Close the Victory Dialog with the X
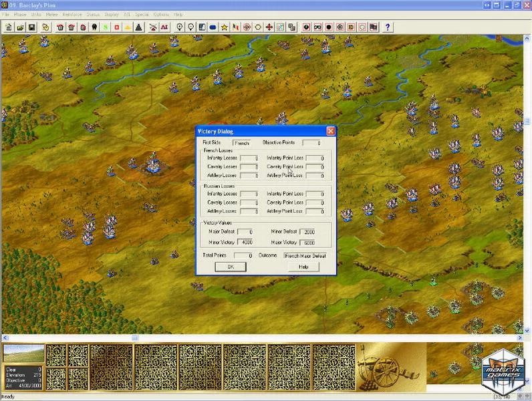Viewport: 532px width, 401px height. pyautogui.click(x=330, y=131)
